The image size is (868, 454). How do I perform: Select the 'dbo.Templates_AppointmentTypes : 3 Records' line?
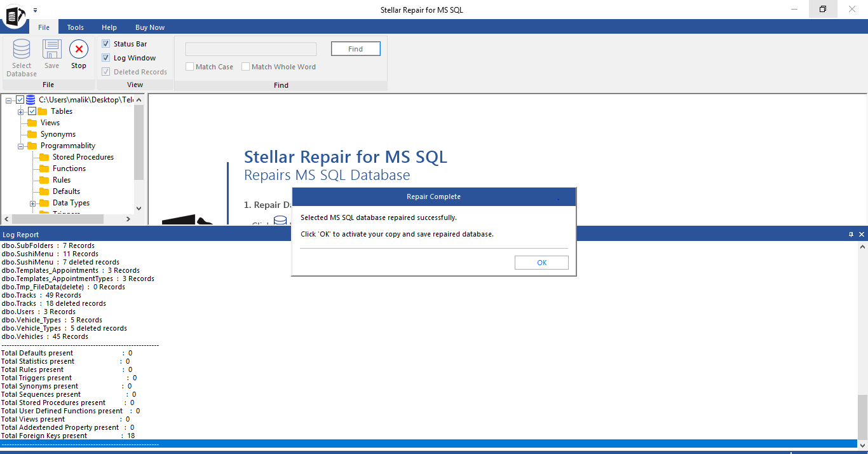pos(78,279)
